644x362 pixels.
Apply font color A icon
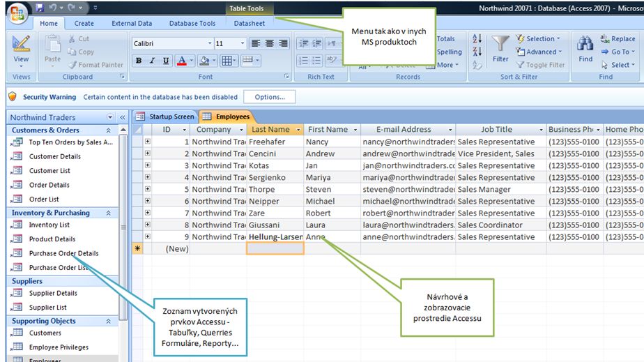(181, 61)
